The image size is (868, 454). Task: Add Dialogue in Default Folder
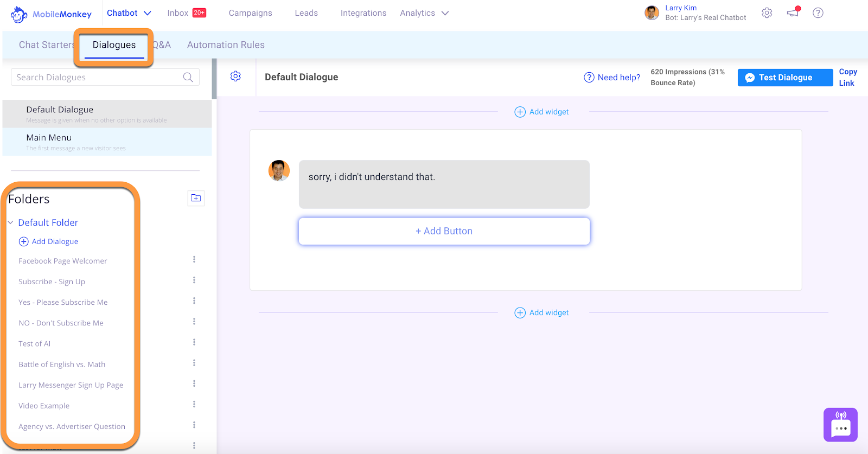(x=49, y=241)
